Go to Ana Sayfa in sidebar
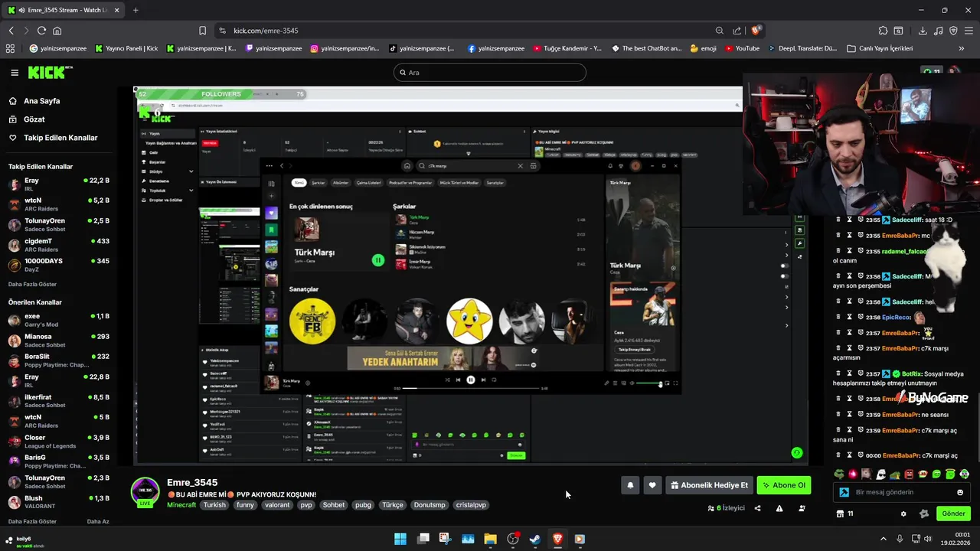 41,101
